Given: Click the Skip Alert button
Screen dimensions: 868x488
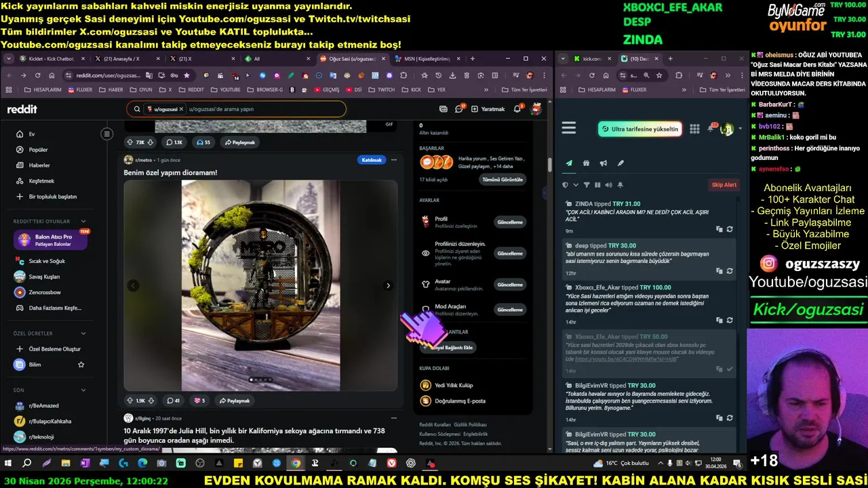Looking at the screenshot, I should coord(724,185).
